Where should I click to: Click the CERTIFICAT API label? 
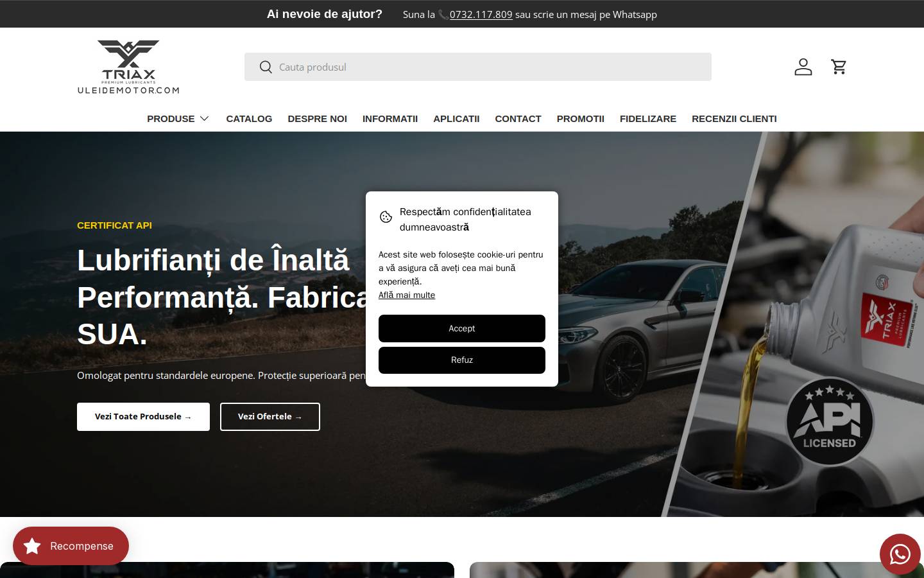coord(114,225)
